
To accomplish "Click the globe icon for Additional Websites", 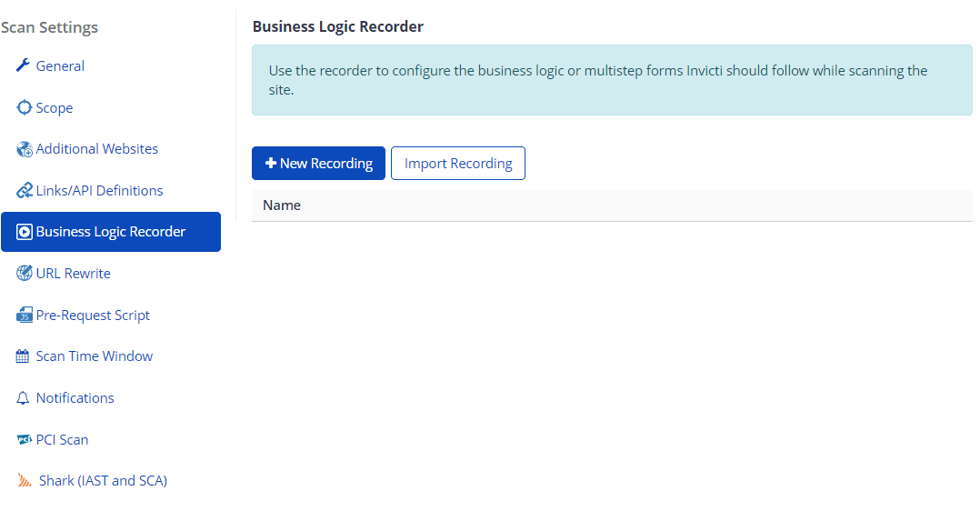I will [25, 149].
